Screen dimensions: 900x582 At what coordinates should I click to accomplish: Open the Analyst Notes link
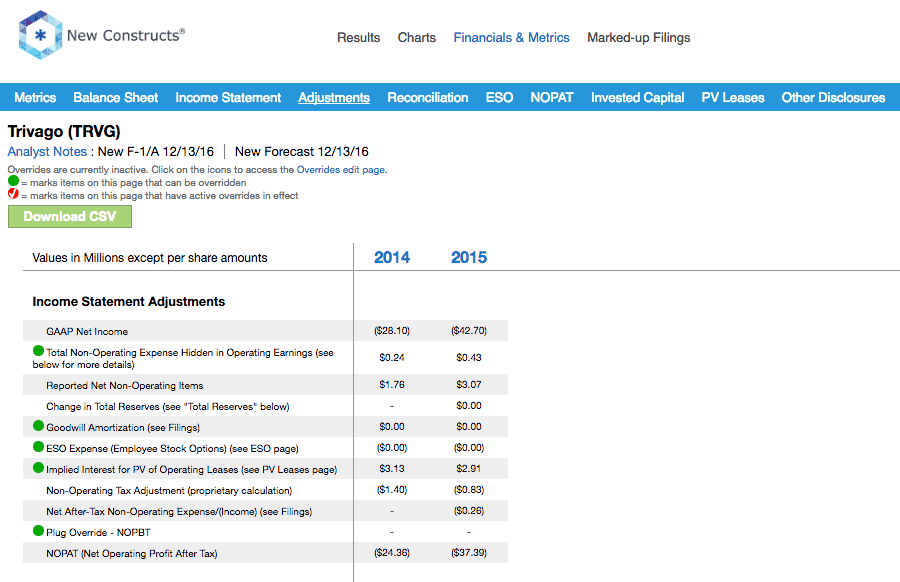tap(47, 152)
